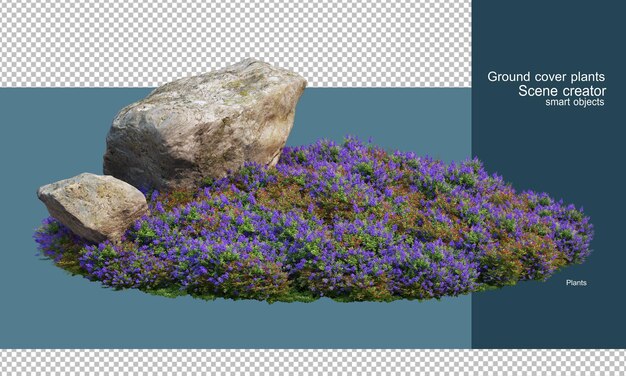Click the transparent checkered strip at bottom

pyautogui.click(x=313, y=362)
